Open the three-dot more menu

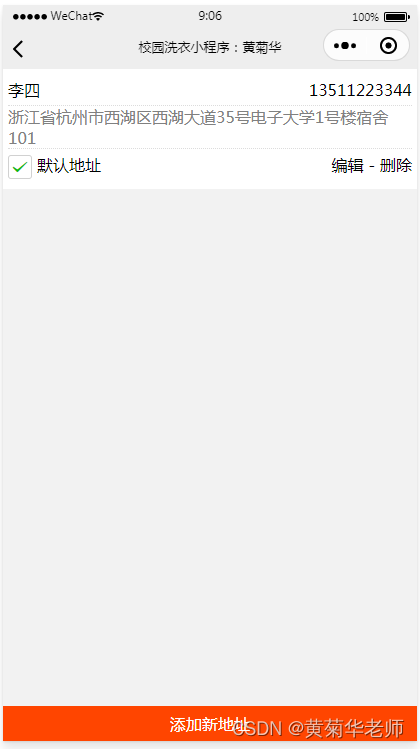(345, 46)
